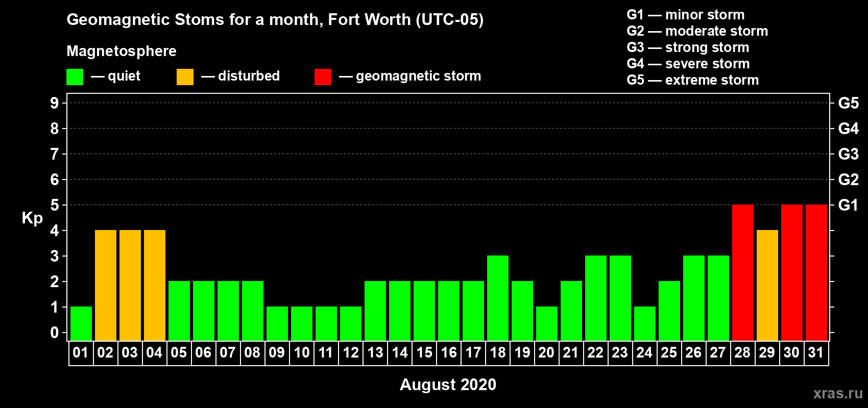Viewport: 868px width, 408px height.
Task: Click the 'Magnetosphere' heading
Action: click(x=122, y=52)
